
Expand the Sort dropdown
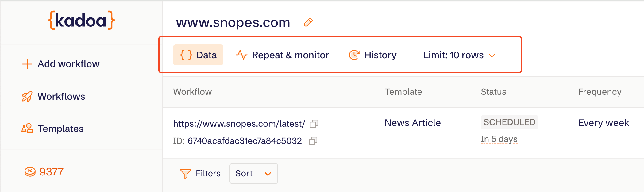point(253,174)
